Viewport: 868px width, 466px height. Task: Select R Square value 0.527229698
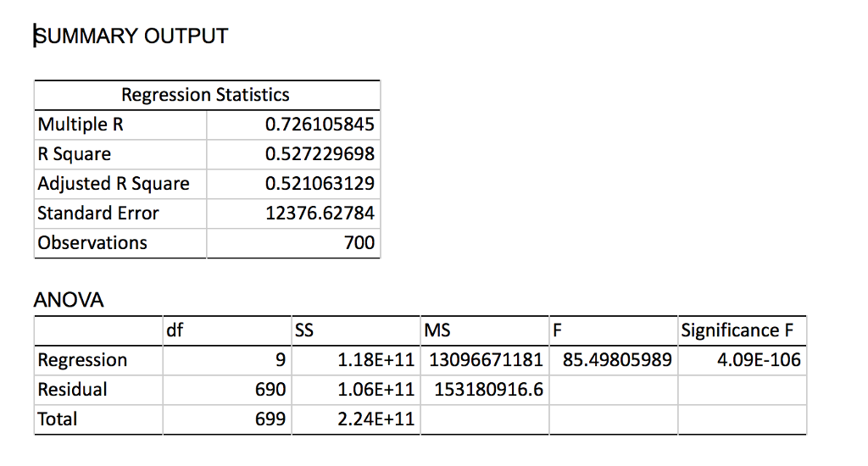click(x=320, y=154)
